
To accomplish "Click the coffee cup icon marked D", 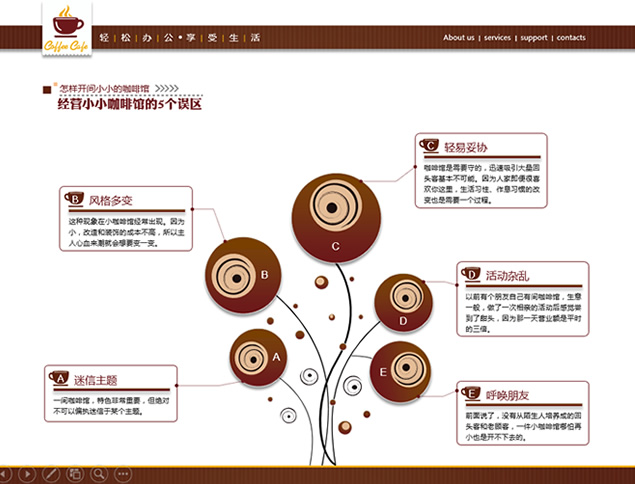I will tap(471, 274).
